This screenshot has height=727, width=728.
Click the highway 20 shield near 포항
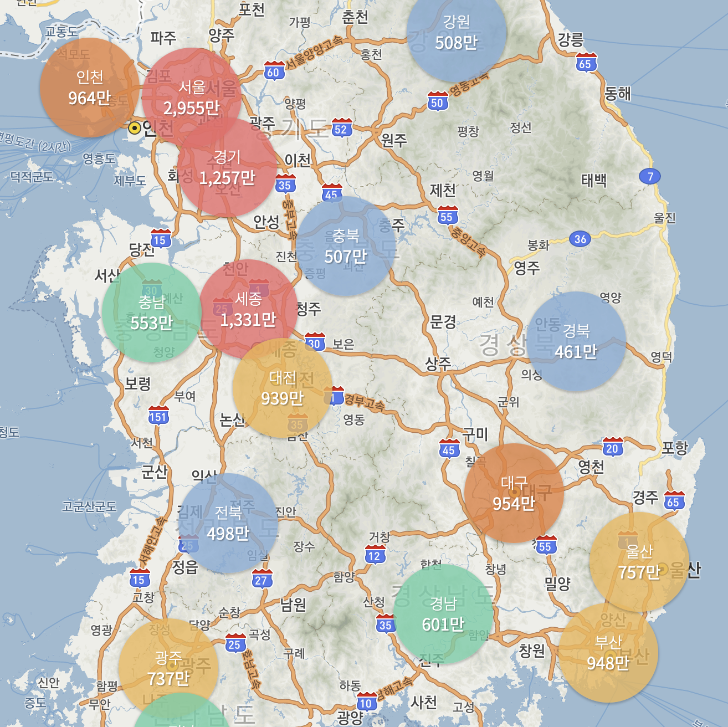[612, 447]
